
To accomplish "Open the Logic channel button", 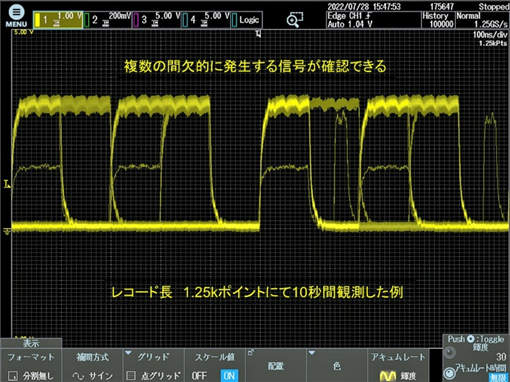I will [246, 20].
